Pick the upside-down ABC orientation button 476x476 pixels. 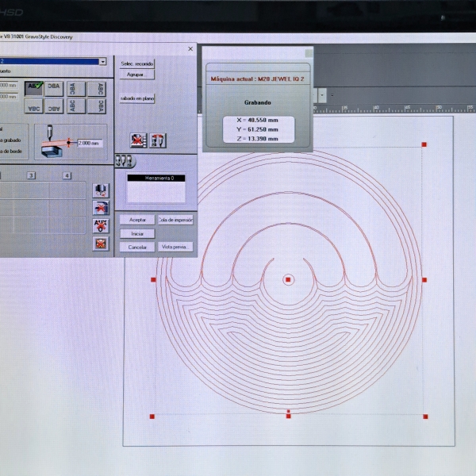click(34, 107)
